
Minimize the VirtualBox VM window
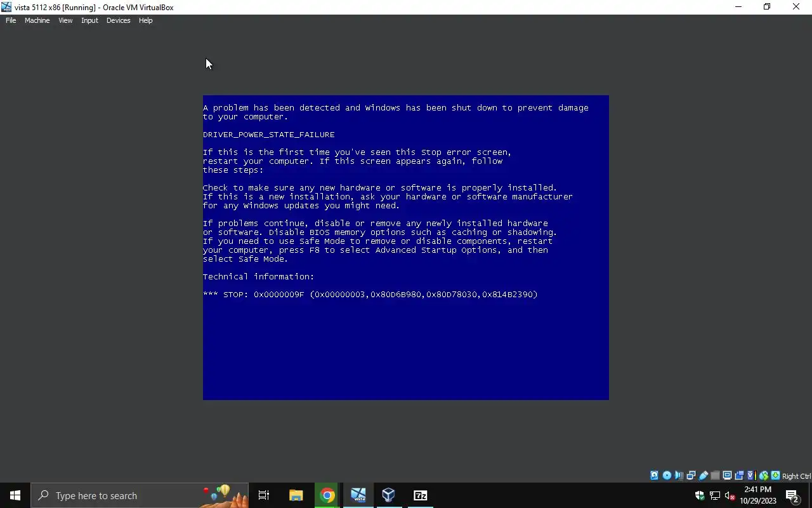pos(738,7)
